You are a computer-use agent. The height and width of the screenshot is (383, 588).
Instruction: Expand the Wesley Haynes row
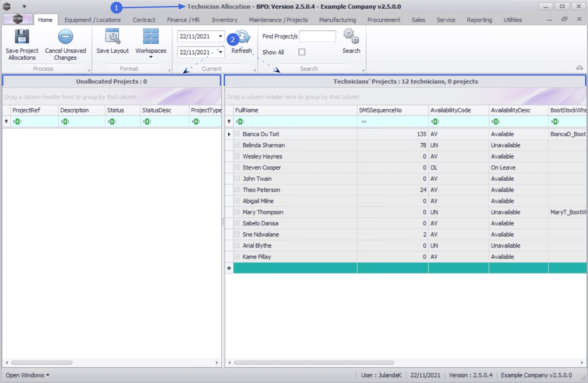(237, 156)
